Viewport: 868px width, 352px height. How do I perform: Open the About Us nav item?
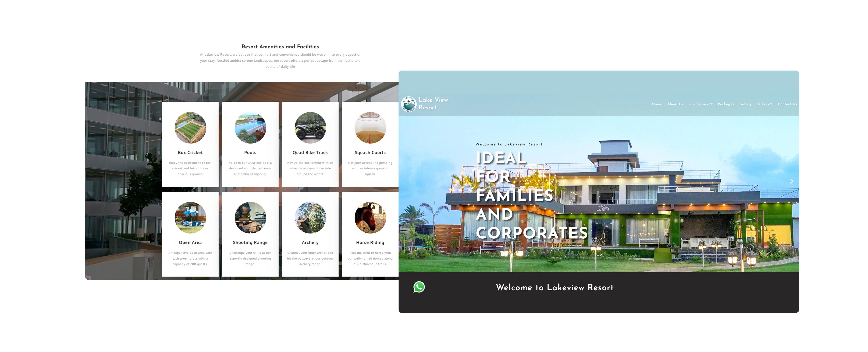click(675, 104)
